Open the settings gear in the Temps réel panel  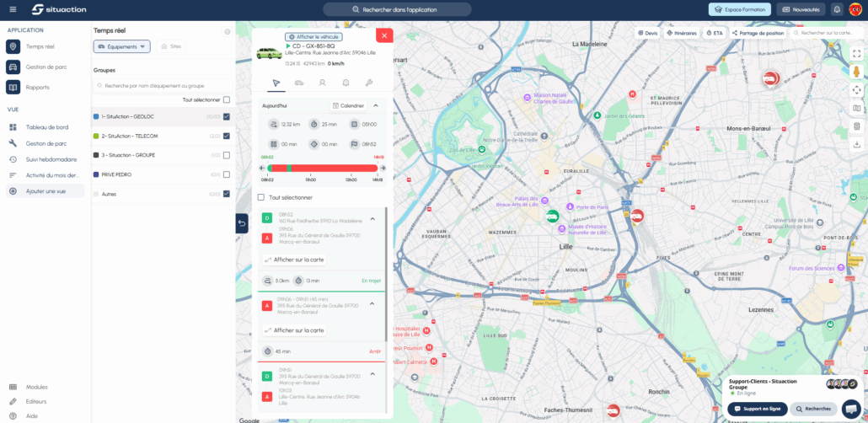click(227, 31)
